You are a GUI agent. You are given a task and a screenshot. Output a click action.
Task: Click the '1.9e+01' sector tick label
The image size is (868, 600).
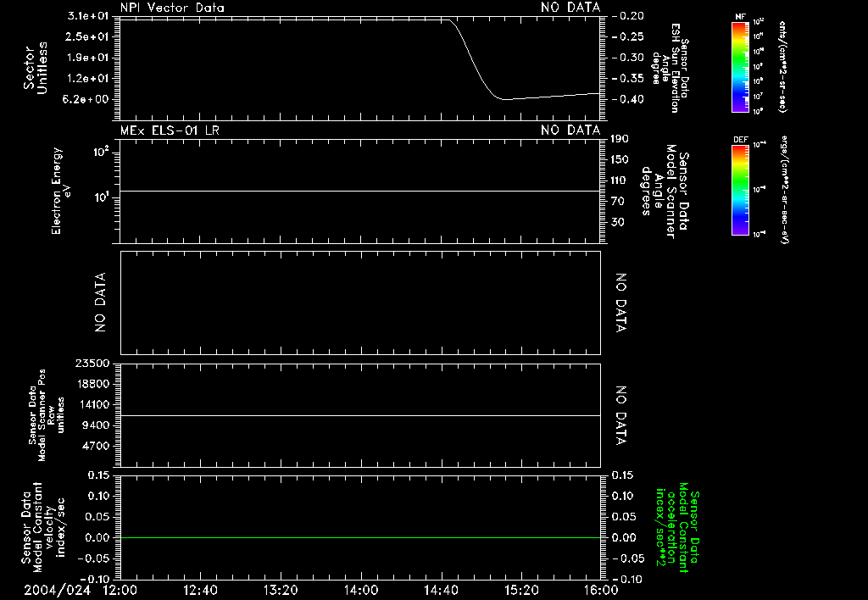tap(87, 58)
